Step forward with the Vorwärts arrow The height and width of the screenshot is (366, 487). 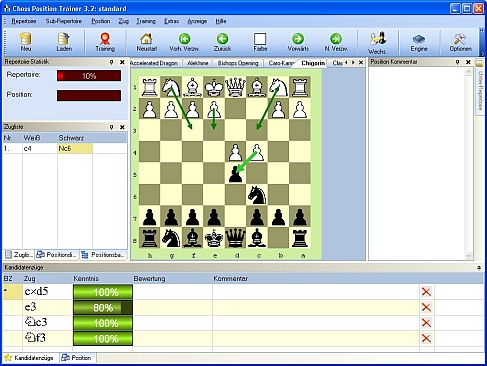click(x=298, y=42)
